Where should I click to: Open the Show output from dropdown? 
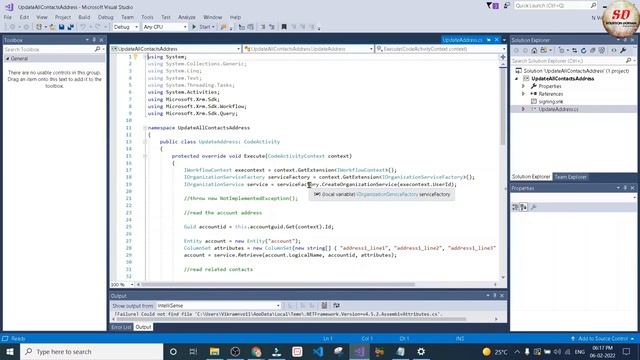click(218, 305)
